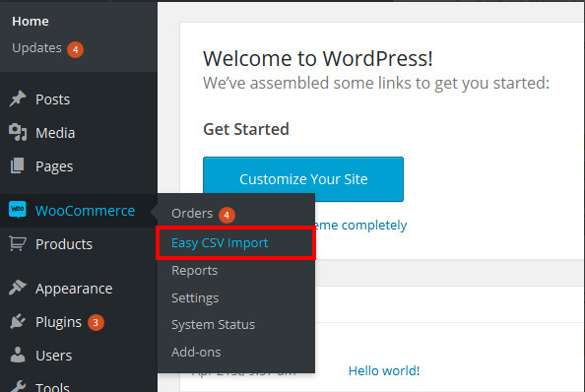Click the Media icon in sidebar
This screenshot has height=392, width=585.
pos(18,132)
